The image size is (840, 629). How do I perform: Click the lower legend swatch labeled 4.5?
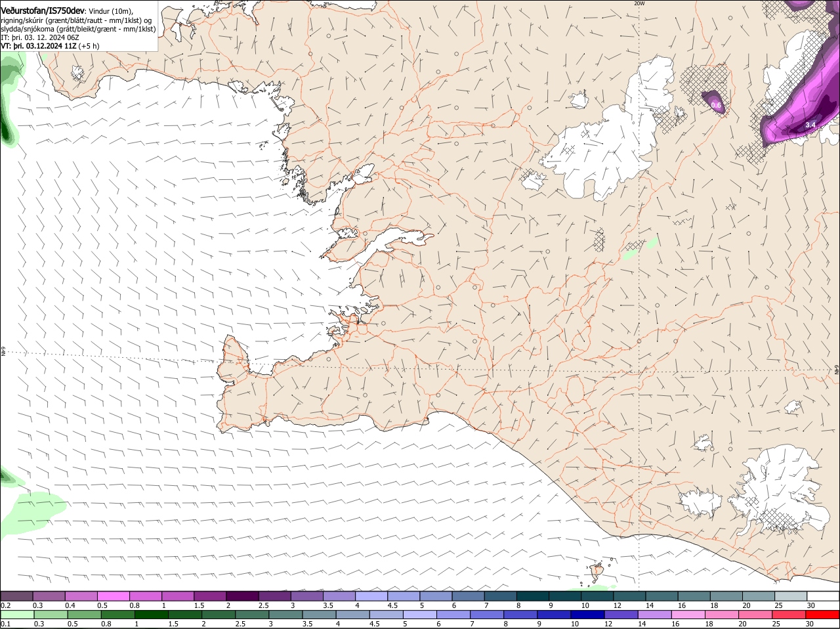386,615
